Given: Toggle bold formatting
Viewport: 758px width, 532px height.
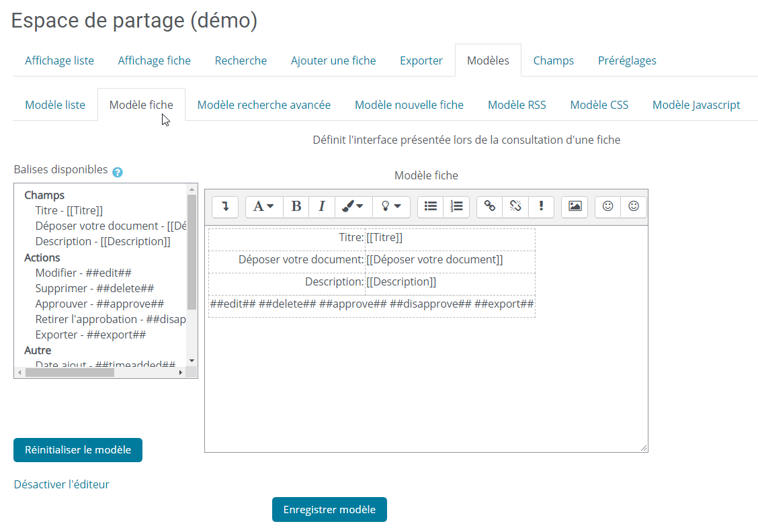Looking at the screenshot, I should [x=296, y=207].
